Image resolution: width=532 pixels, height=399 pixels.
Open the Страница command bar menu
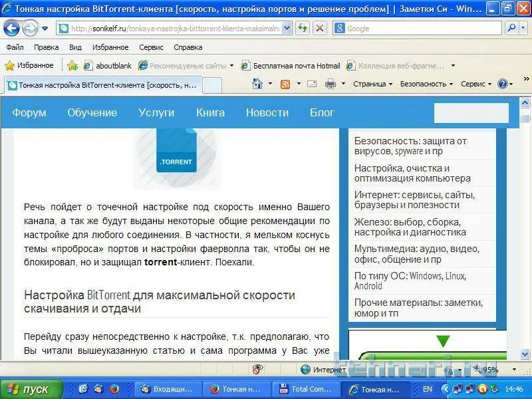coord(373,84)
